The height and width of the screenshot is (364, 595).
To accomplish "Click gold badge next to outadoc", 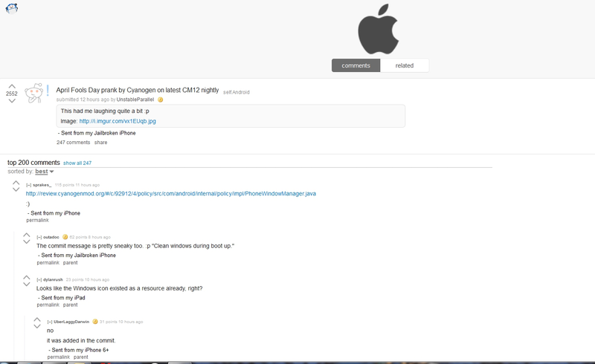I will (x=65, y=237).
